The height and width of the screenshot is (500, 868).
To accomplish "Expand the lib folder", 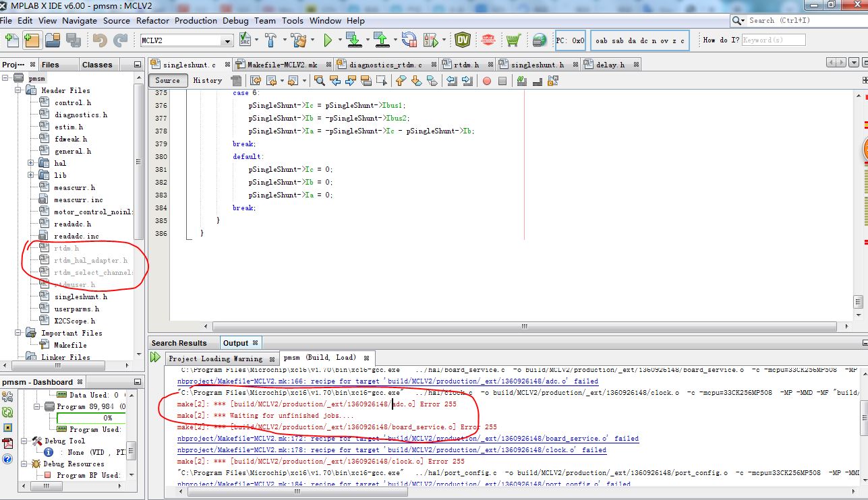I will coord(31,175).
